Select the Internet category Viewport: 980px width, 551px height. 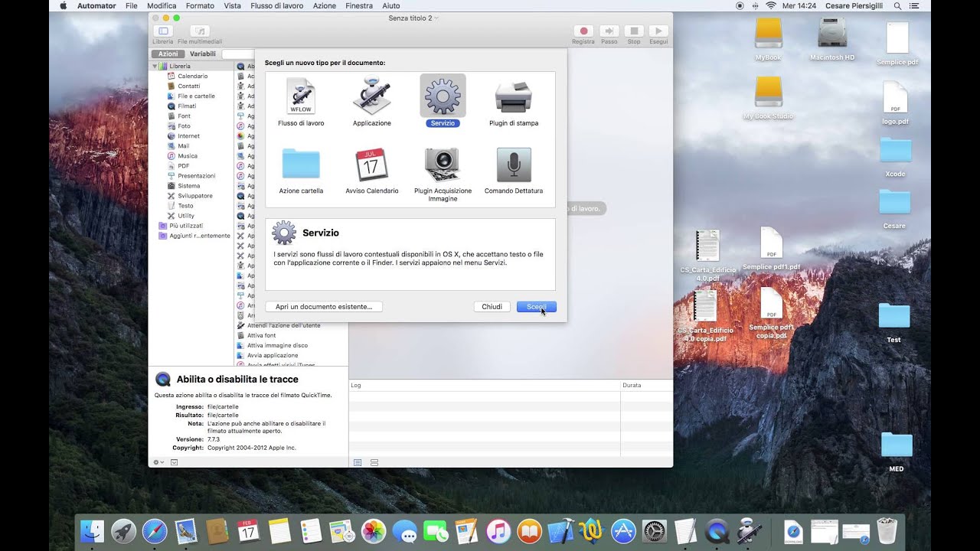click(188, 136)
